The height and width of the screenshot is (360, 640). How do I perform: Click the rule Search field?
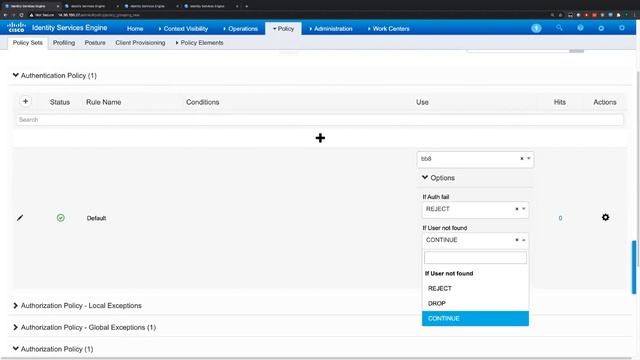(320, 120)
